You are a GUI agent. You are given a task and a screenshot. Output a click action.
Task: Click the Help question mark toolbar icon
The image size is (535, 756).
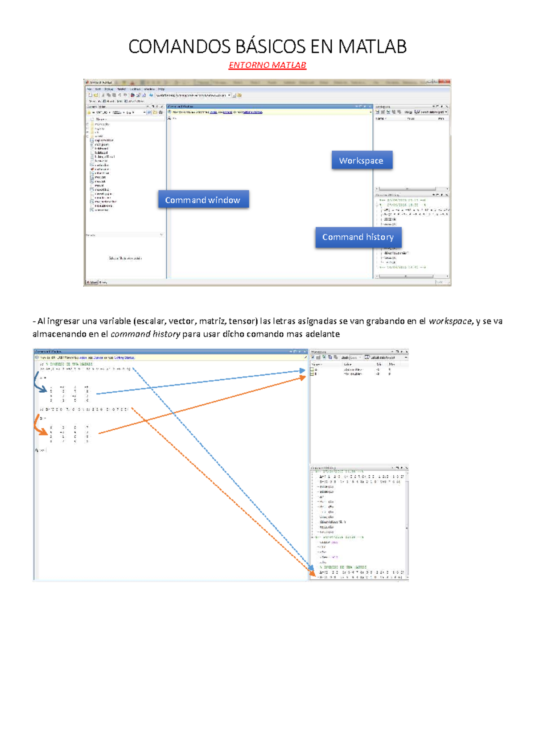coord(151,95)
